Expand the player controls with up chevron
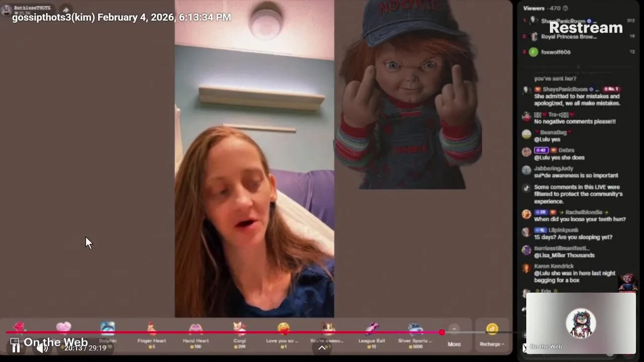Image resolution: width=644 pixels, height=362 pixels. 322,348
